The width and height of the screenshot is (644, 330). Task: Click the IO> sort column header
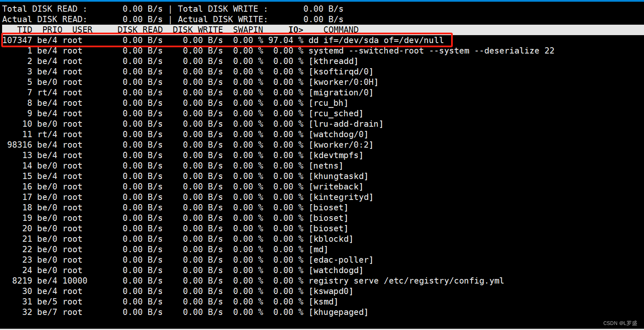296,30
